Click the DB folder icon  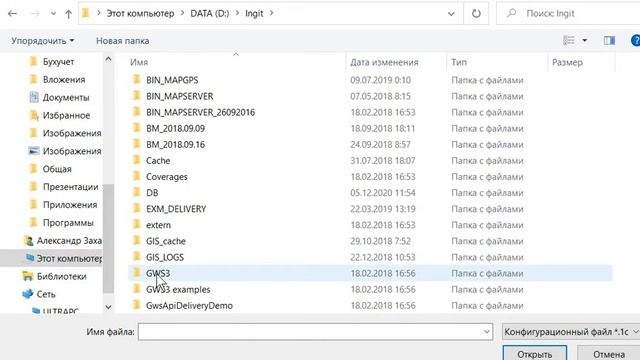point(137,192)
